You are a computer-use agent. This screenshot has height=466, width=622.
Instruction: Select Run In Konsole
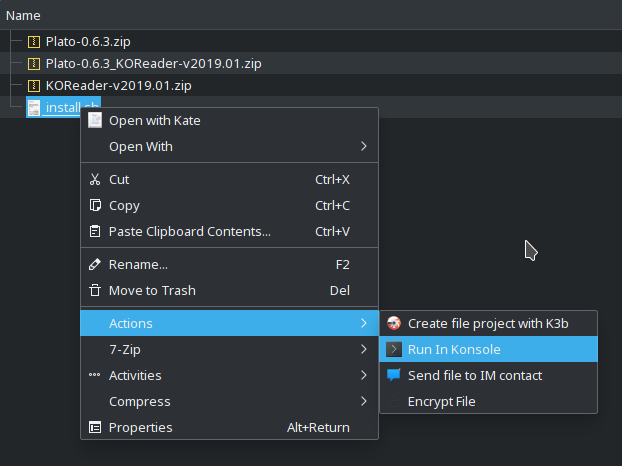click(454, 350)
